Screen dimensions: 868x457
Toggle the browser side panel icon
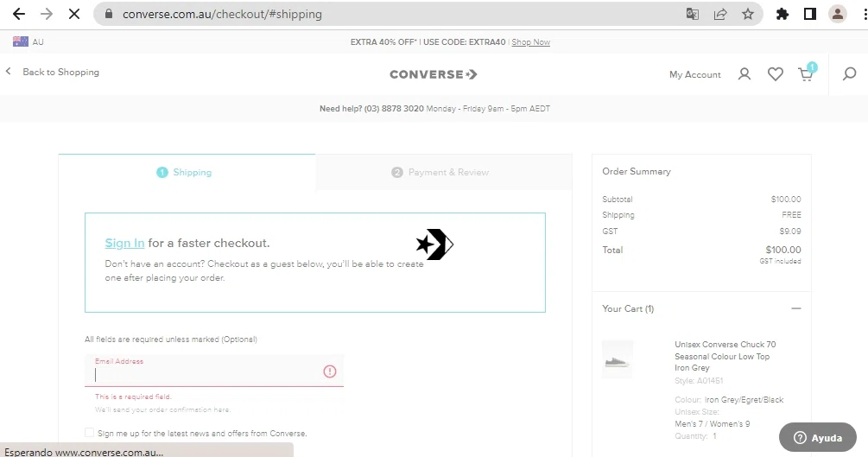810,14
